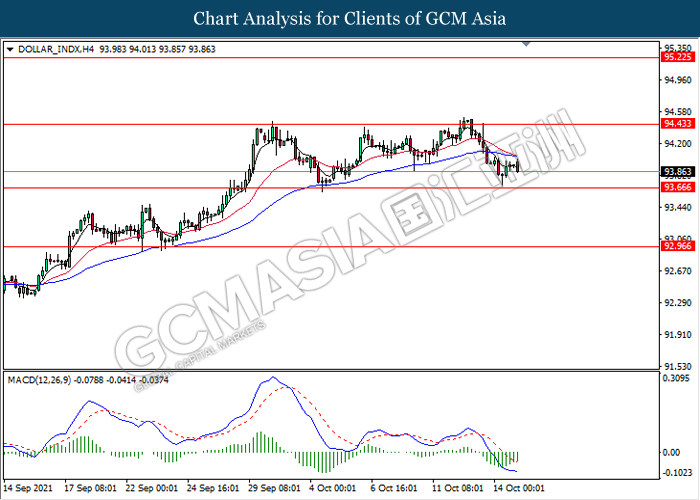This screenshot has width=700, height=500.
Task: Click the MACD(12,26,9) indicator label
Action: pyautogui.click(x=39, y=380)
